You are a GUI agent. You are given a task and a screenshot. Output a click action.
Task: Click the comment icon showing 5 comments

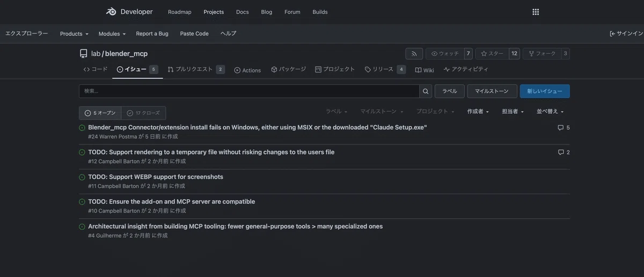pyautogui.click(x=561, y=128)
